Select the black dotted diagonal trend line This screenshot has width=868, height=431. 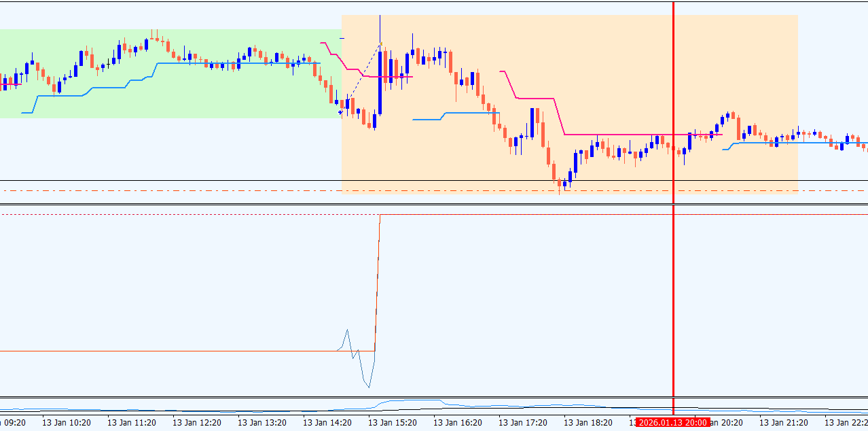360,78
